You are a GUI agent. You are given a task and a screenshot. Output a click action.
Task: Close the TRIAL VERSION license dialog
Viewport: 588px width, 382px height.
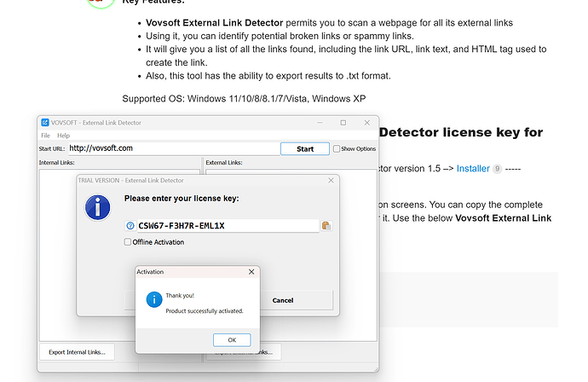[x=330, y=181]
